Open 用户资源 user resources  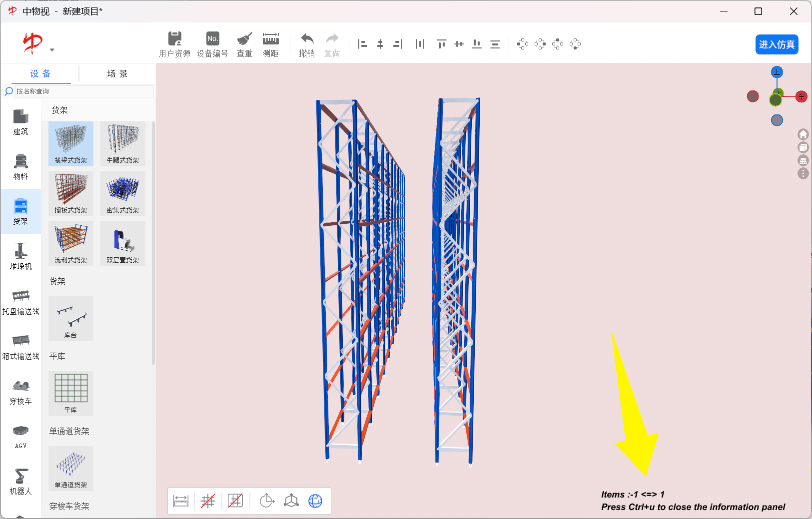[x=174, y=44]
